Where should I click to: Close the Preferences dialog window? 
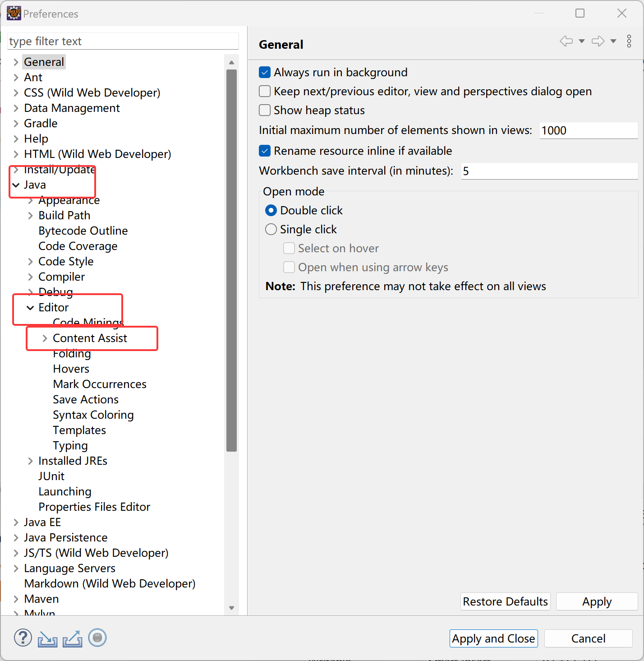[622, 14]
